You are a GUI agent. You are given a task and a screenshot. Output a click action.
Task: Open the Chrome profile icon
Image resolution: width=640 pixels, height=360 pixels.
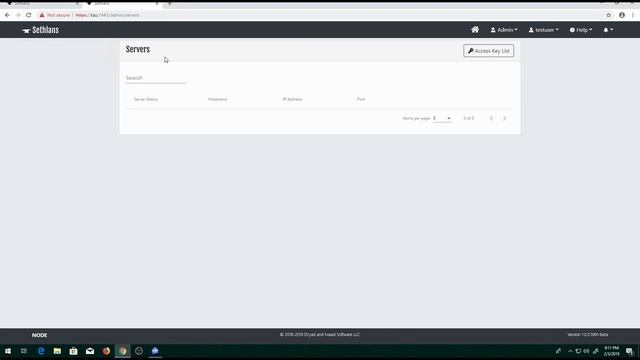(x=622, y=15)
